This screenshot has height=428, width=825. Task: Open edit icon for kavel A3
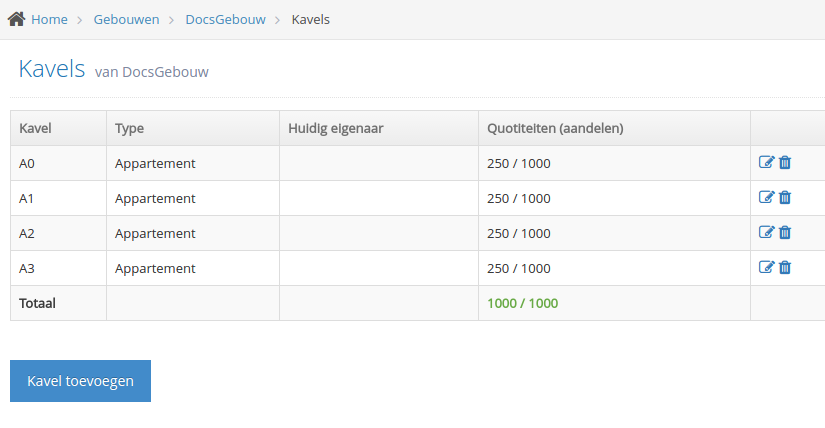(x=766, y=267)
